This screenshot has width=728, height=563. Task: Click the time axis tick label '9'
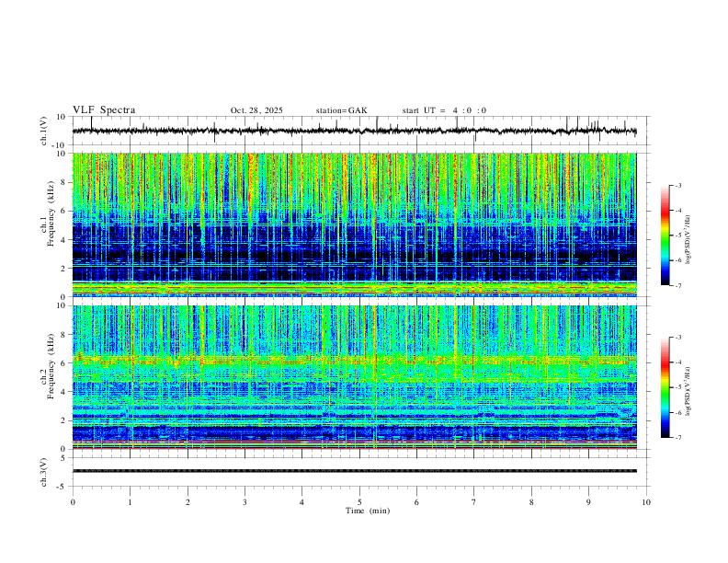click(x=588, y=502)
